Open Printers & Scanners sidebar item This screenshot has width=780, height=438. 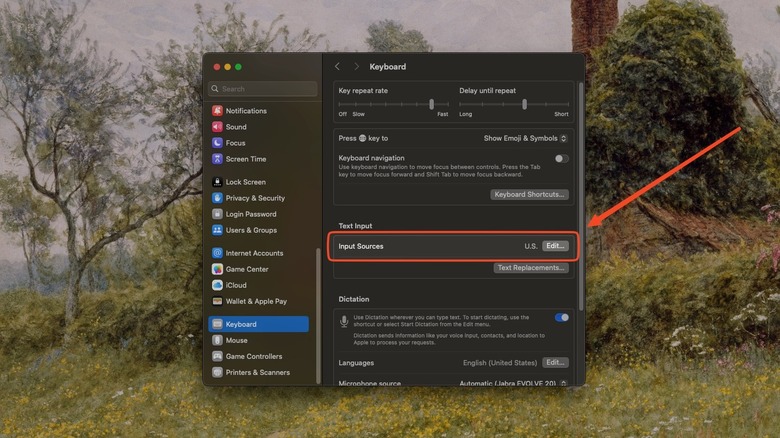[x=257, y=372]
